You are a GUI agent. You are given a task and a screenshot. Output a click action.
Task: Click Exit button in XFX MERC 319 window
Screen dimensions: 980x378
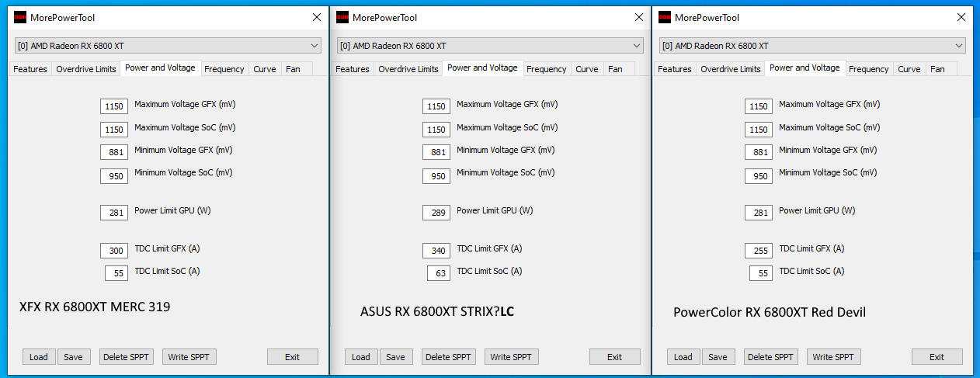click(x=293, y=357)
